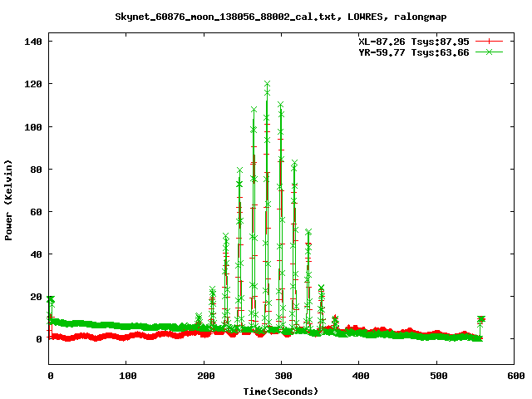
Task: Click the 140 tick label on y-axis
Action: click(x=33, y=42)
